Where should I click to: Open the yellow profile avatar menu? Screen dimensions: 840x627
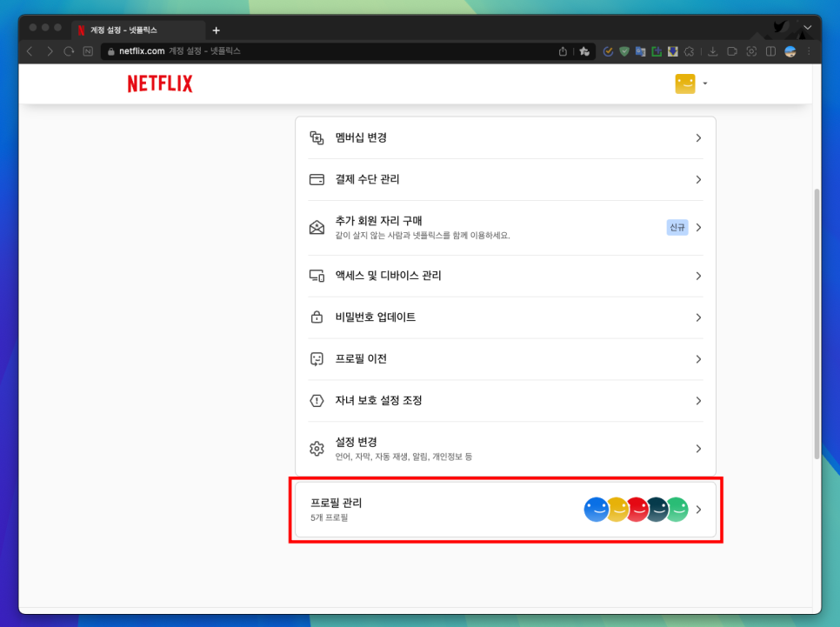[x=685, y=83]
